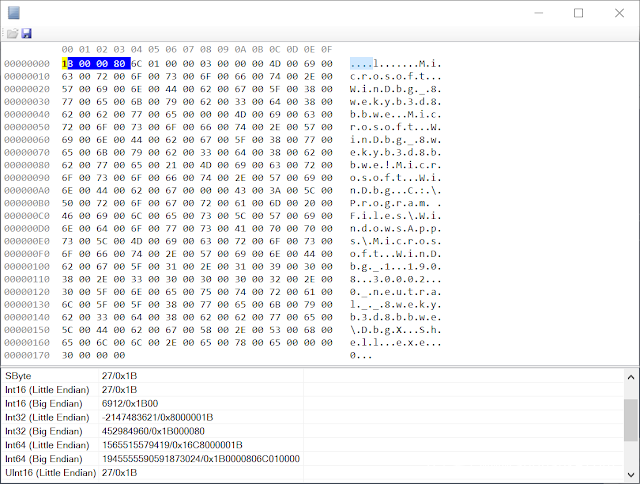
Task: Click ASCII text n.D.b.g...C.:.\.
Action: click(396, 190)
